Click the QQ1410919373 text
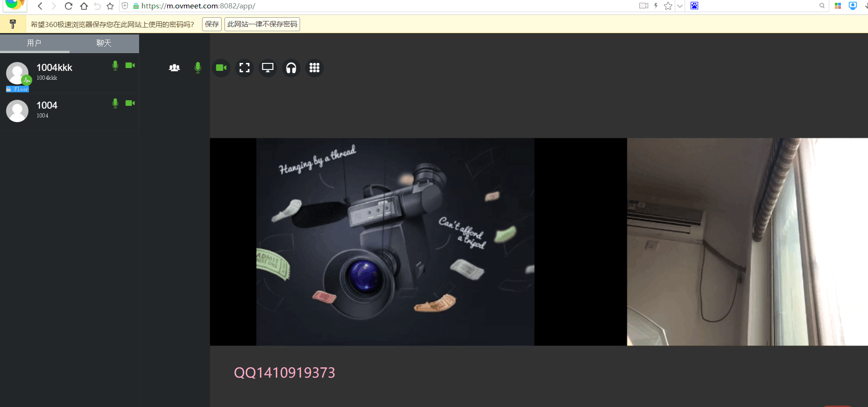Viewport: 868px width, 407px height. (285, 373)
